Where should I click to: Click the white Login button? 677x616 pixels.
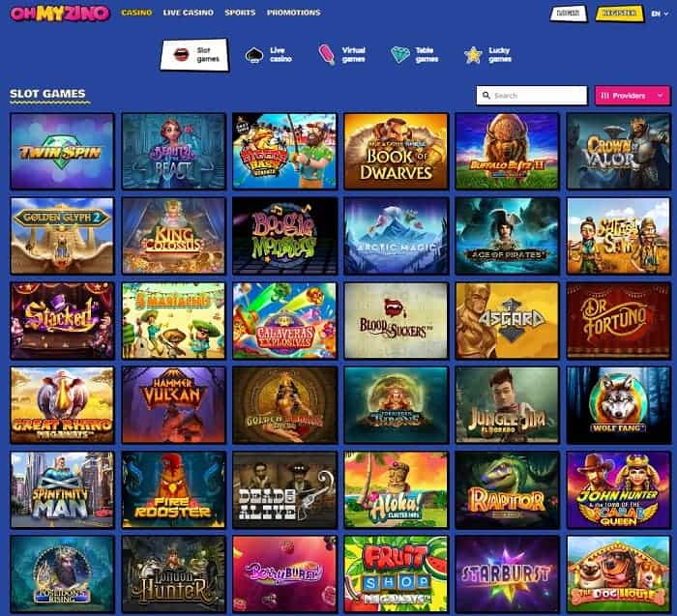pyautogui.click(x=569, y=14)
